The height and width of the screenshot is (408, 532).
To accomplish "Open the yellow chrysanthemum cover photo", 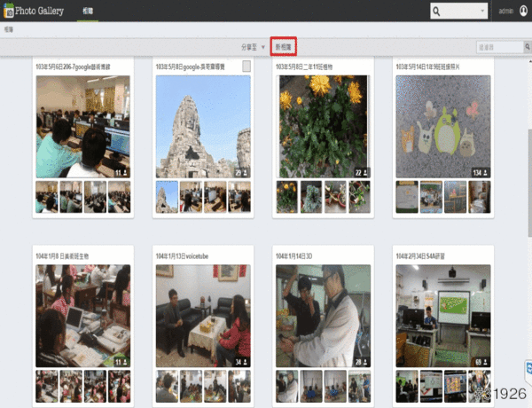I will coord(323,127).
